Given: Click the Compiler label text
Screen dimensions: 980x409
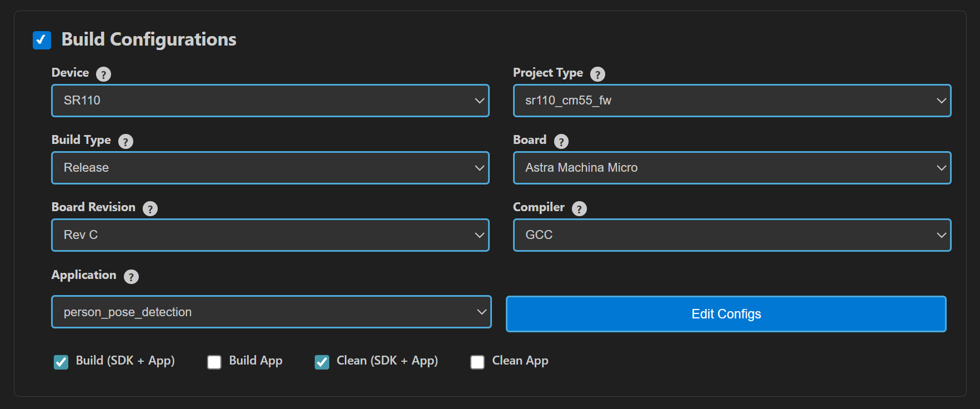Looking at the screenshot, I should (539, 208).
